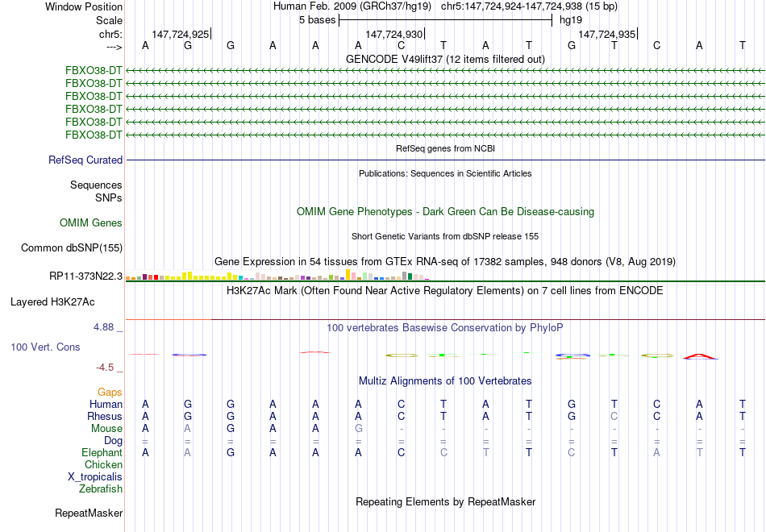
Task: Click the Chicken alignment row label
Action: tap(103, 465)
